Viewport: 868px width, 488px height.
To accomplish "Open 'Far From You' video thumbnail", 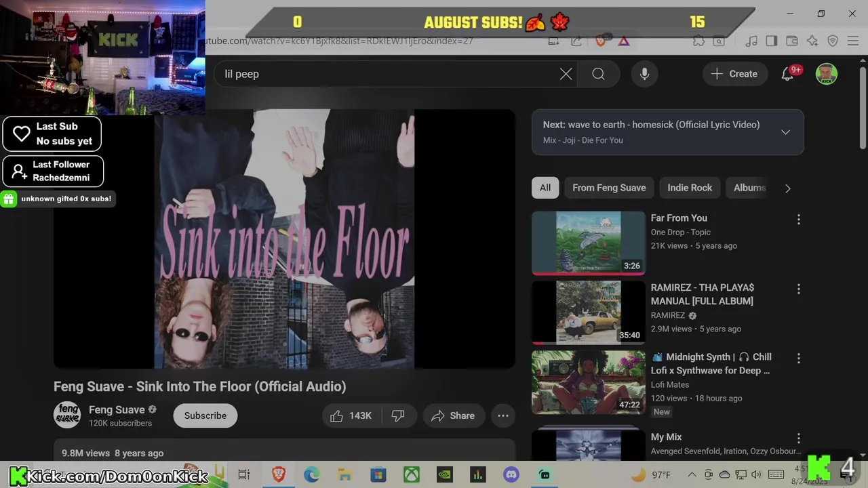I will coord(588,243).
